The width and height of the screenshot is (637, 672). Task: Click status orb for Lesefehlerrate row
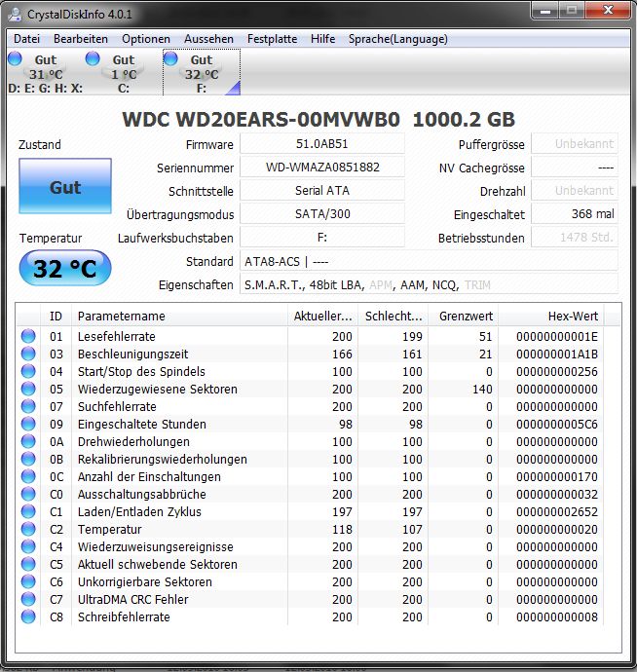tap(28, 336)
